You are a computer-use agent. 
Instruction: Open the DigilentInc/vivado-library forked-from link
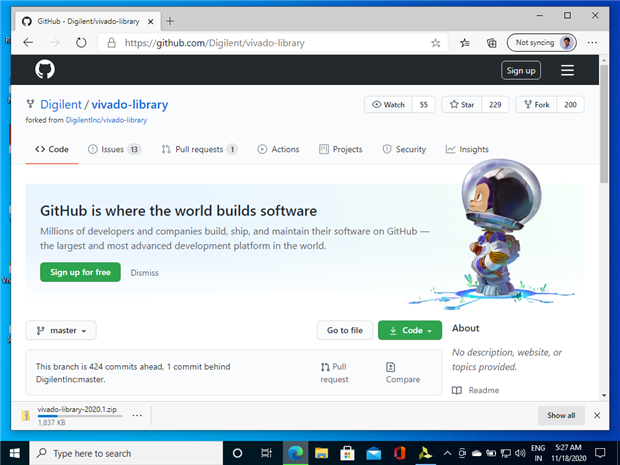point(106,120)
